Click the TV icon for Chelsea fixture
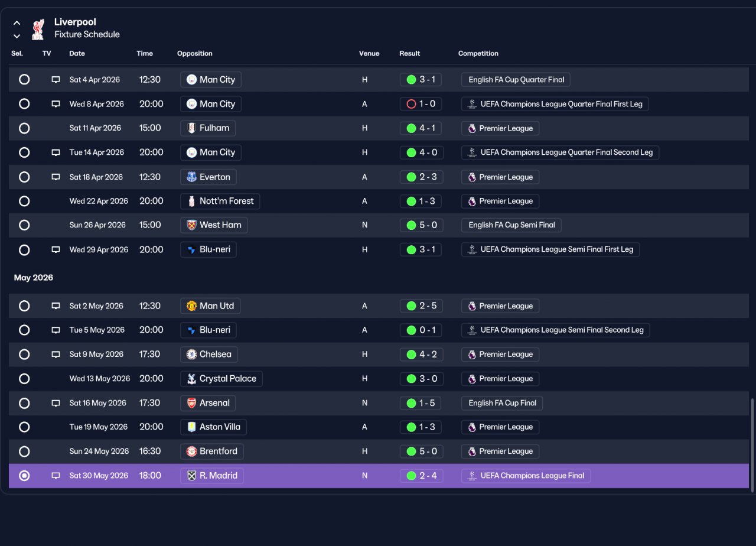 click(x=56, y=354)
